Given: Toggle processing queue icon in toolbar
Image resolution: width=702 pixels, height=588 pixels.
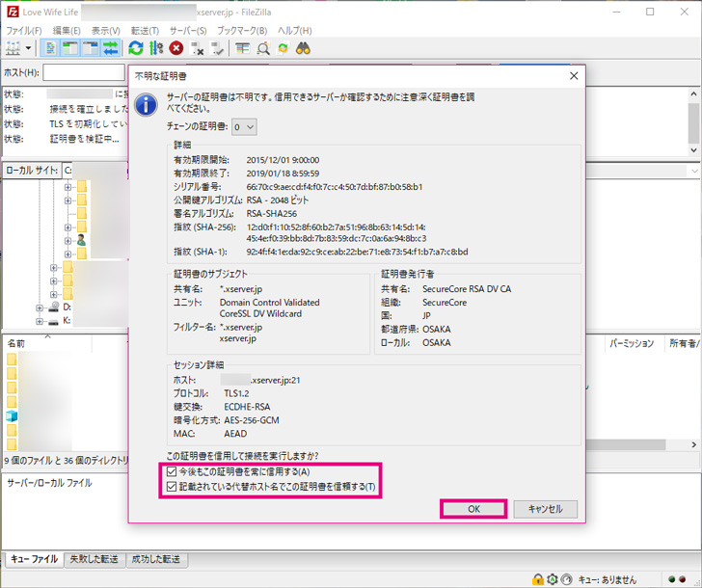Looking at the screenshot, I should pyautogui.click(x=155, y=47).
